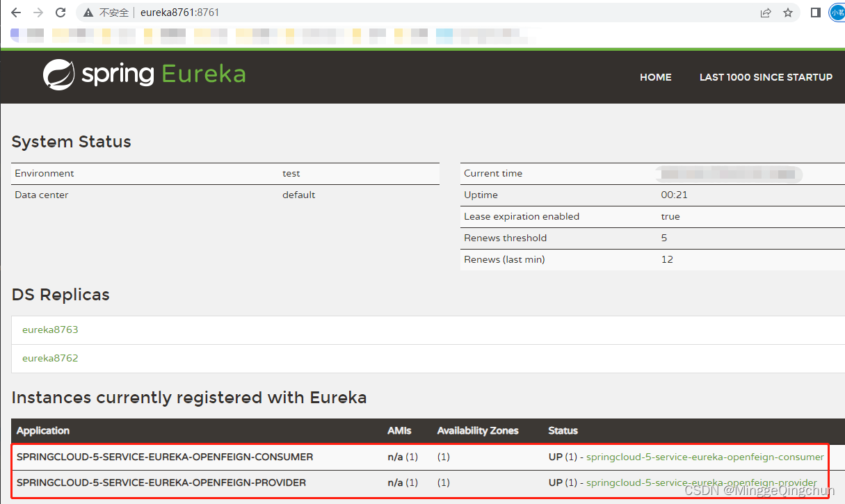Click the Renews threshold value 5

coord(664,238)
